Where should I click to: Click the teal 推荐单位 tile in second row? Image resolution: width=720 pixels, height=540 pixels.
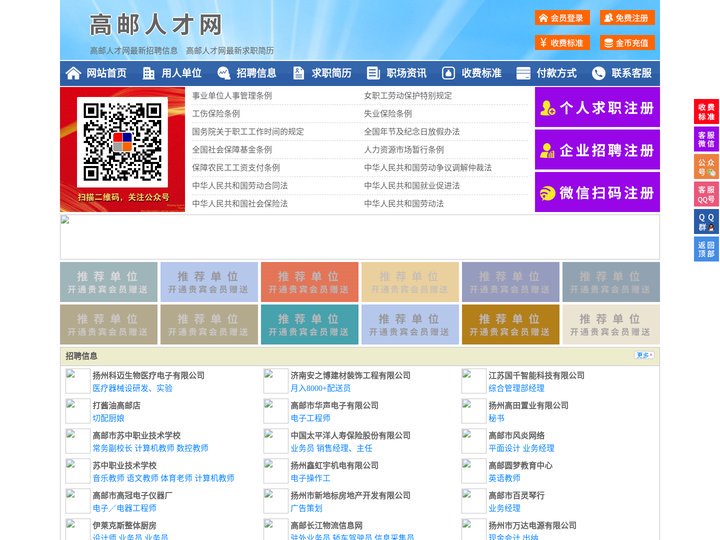coord(309,324)
